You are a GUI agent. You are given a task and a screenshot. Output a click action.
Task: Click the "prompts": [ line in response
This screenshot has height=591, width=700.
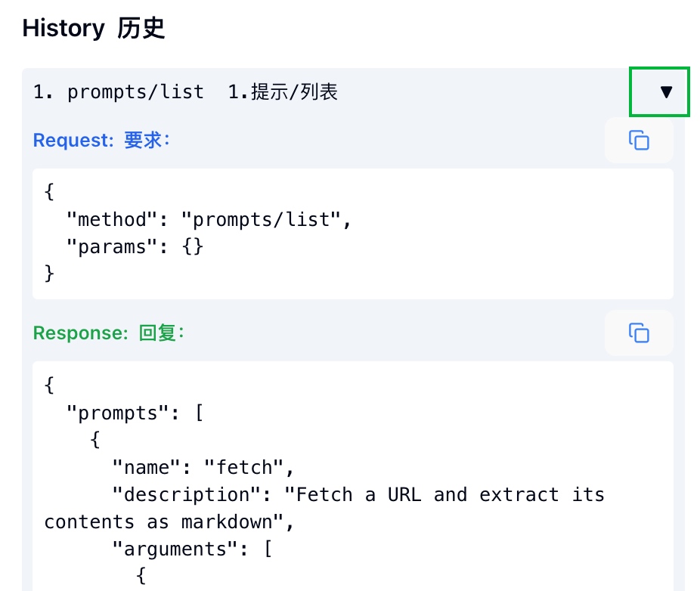(135, 413)
